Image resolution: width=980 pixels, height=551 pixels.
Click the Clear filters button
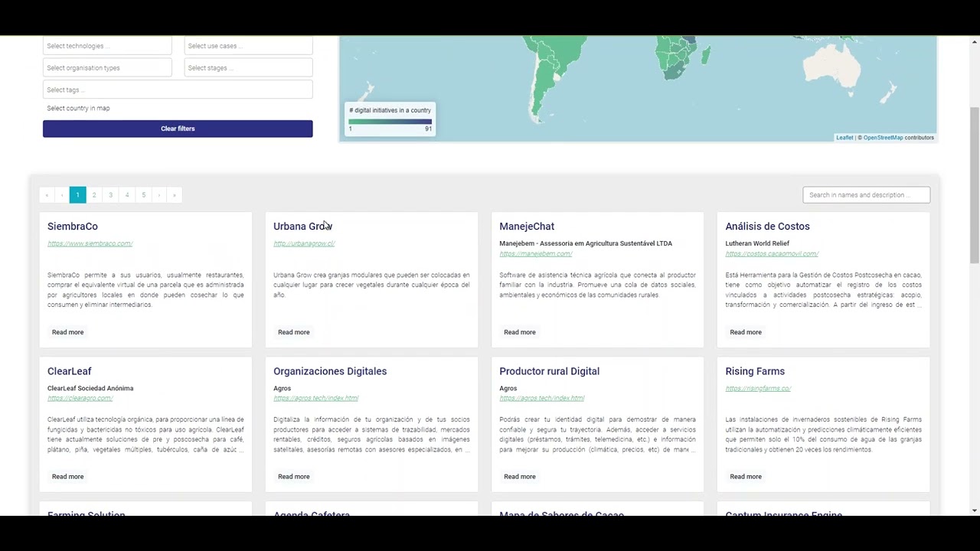(x=178, y=129)
